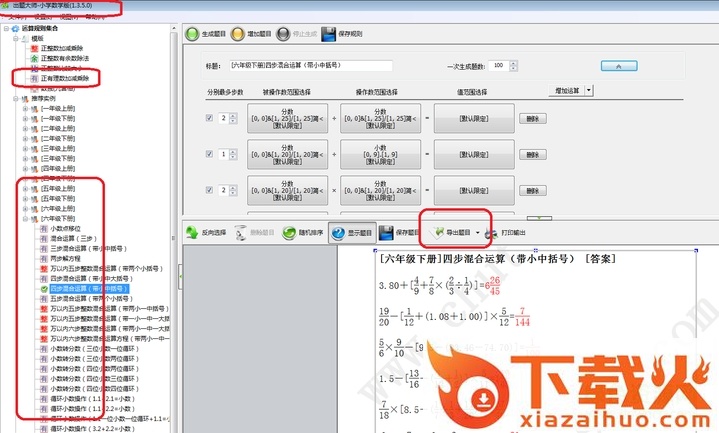Select [四年级上册] in the tree
This screenshot has width=719, height=433.
[x=58, y=169]
